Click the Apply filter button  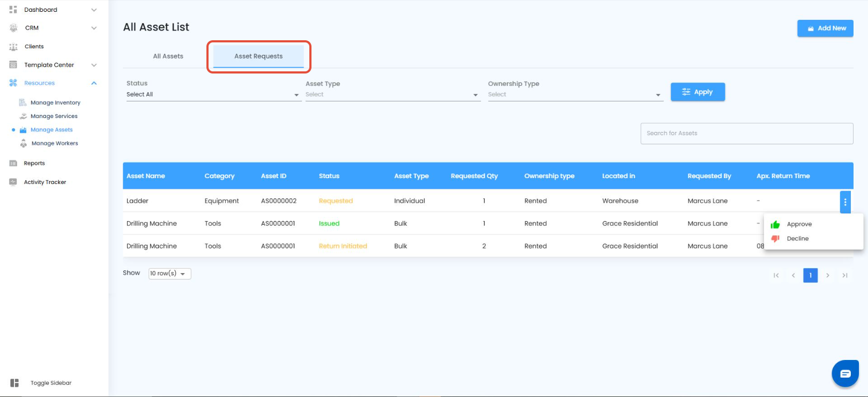(698, 92)
